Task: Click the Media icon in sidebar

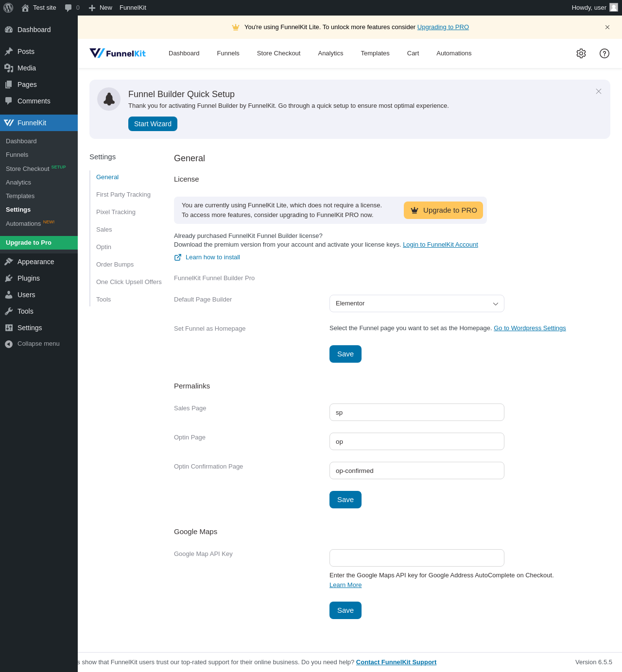Action: pyautogui.click(x=9, y=68)
